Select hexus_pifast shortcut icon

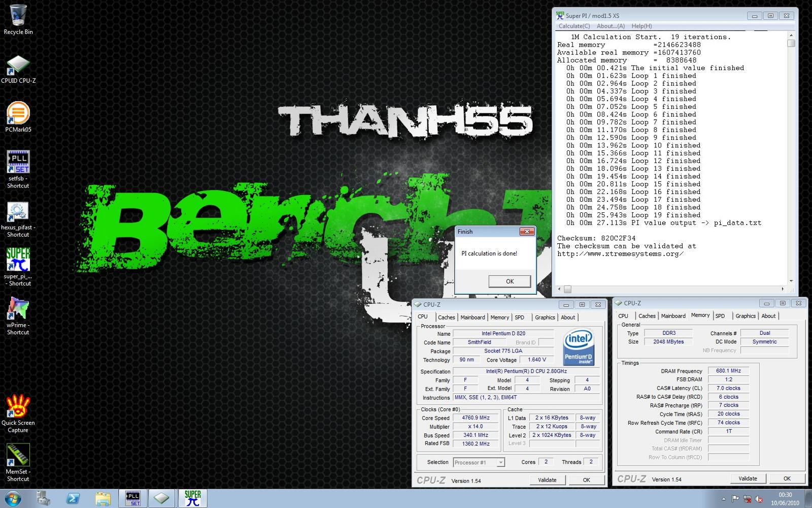click(18, 219)
